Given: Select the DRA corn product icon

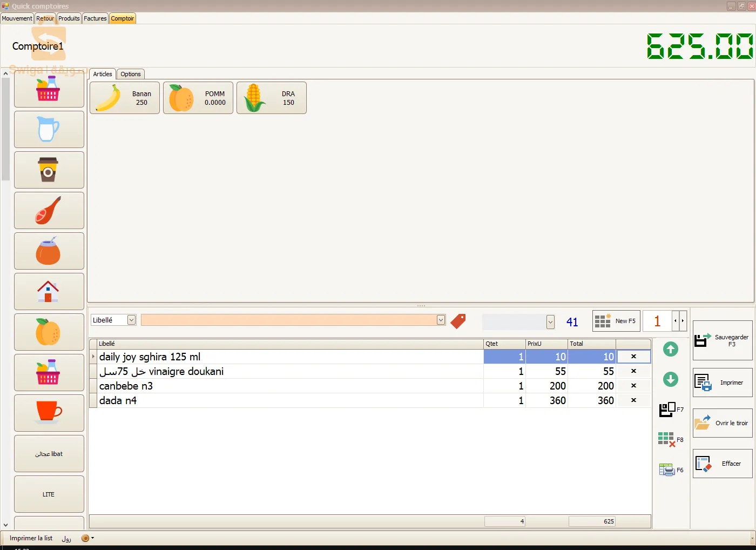Looking at the screenshot, I should click(271, 98).
